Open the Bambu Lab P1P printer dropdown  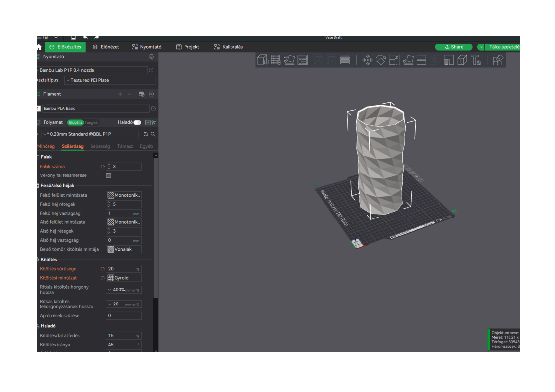click(92, 70)
